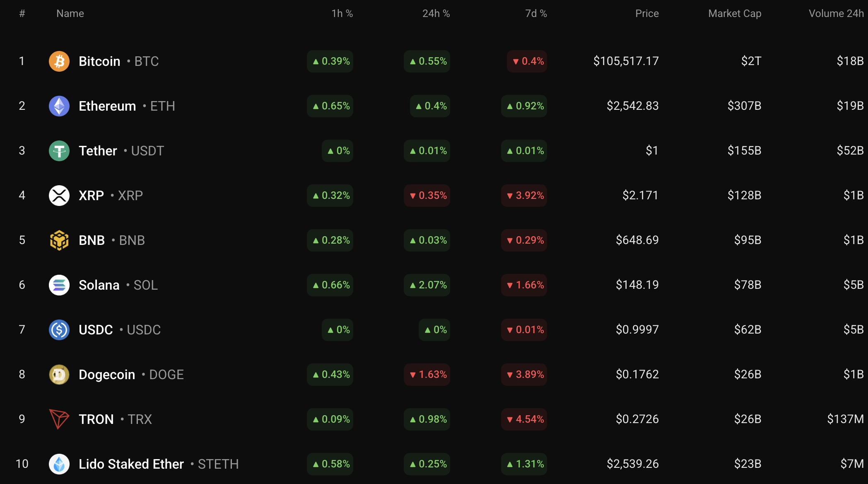Sort by the 7d % column header

[536, 14]
